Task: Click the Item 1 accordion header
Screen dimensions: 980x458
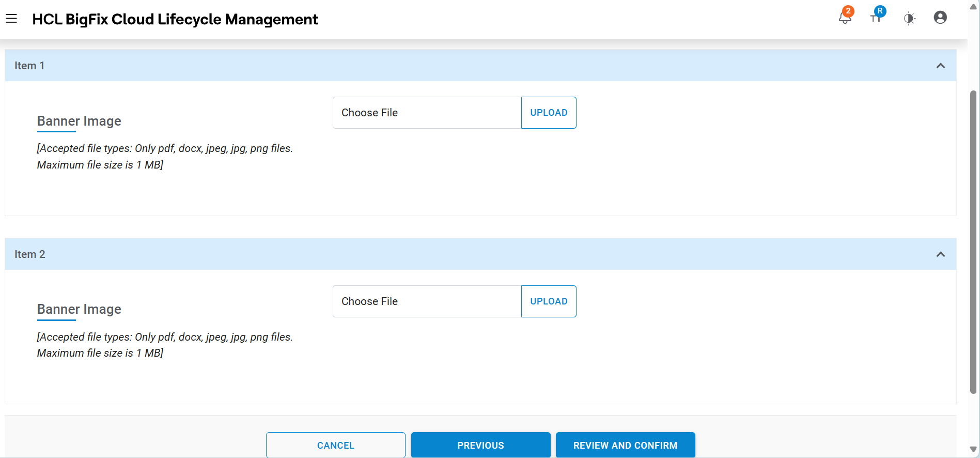Action: coord(465,66)
